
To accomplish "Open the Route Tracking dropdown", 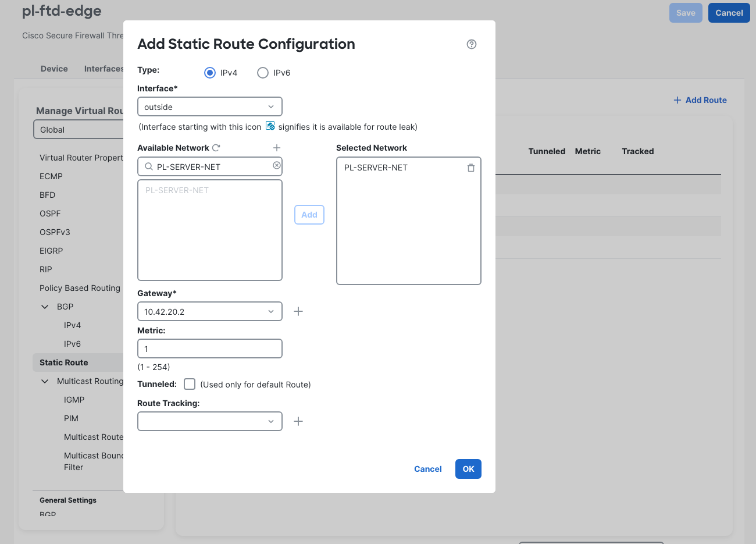I will (210, 421).
